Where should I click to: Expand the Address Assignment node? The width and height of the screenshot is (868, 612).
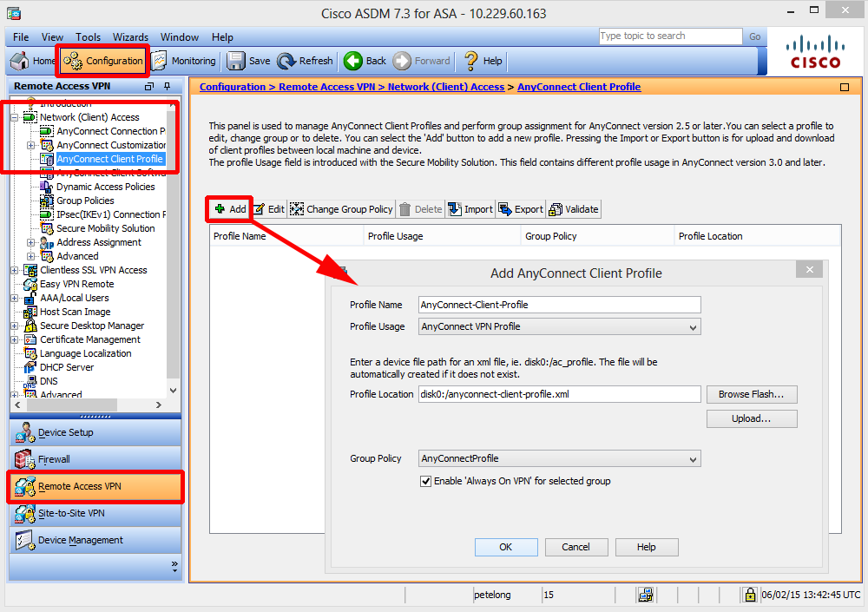coord(31,242)
